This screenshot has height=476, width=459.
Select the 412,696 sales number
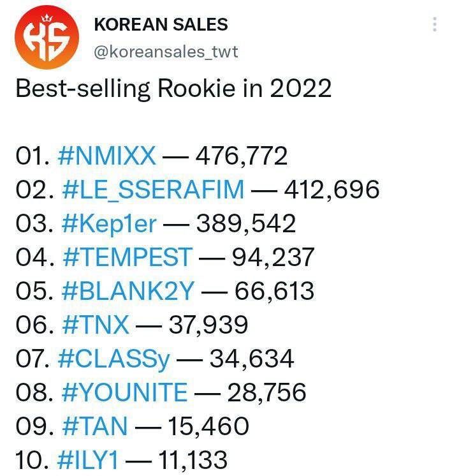click(x=333, y=190)
